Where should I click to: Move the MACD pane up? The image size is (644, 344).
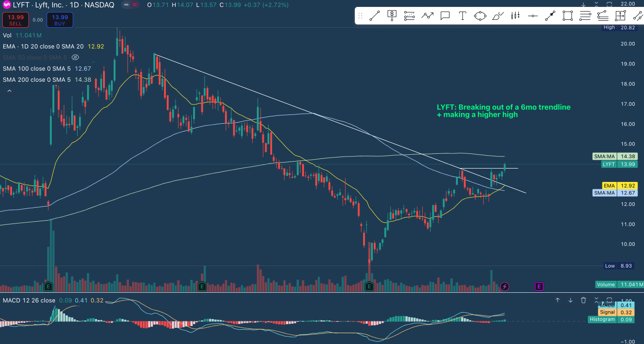point(558,300)
